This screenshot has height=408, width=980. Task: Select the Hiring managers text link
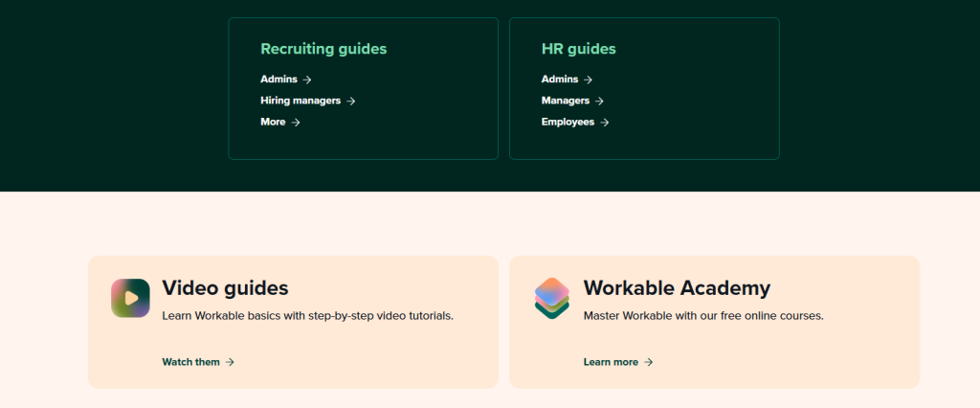301,101
